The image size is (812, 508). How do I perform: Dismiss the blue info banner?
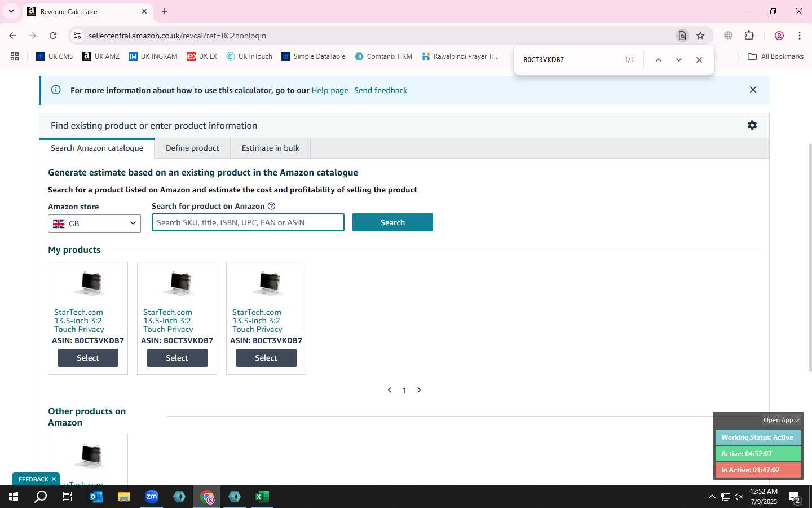753,90
